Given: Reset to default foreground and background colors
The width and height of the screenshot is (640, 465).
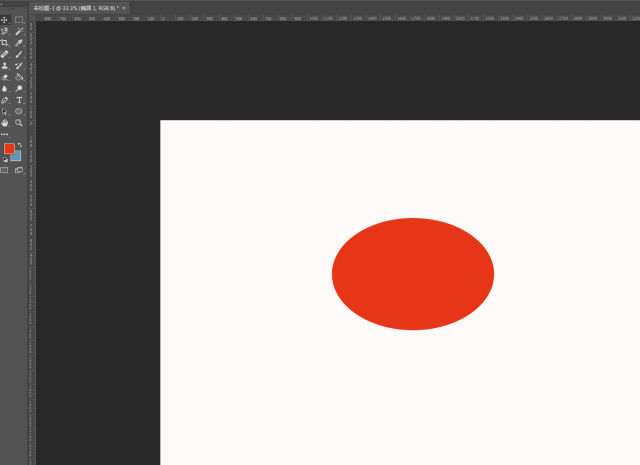Looking at the screenshot, I should tap(5, 160).
